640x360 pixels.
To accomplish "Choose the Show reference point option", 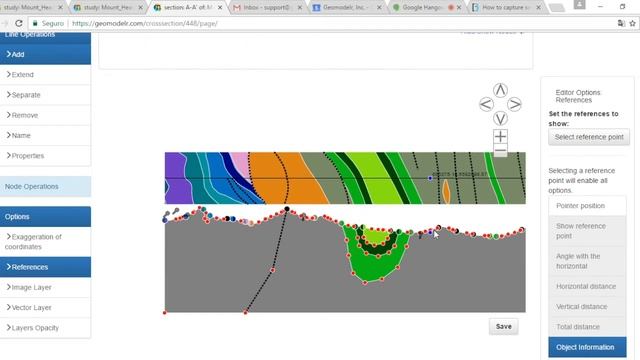I will 587,231.
